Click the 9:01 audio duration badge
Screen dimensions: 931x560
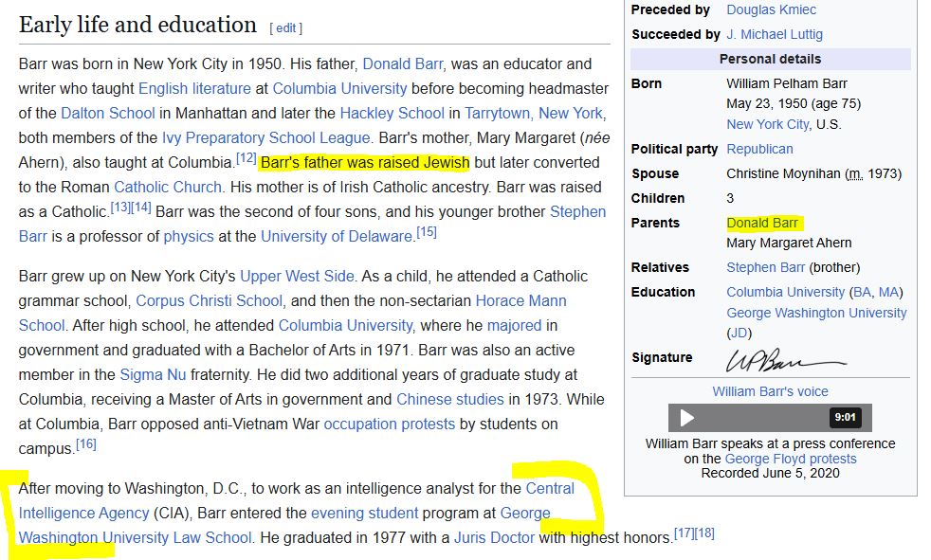click(x=845, y=417)
